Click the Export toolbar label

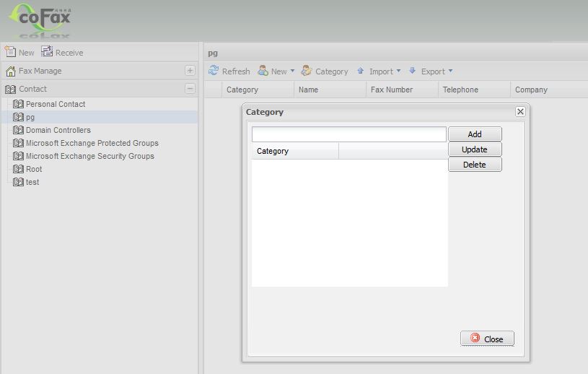(433, 71)
